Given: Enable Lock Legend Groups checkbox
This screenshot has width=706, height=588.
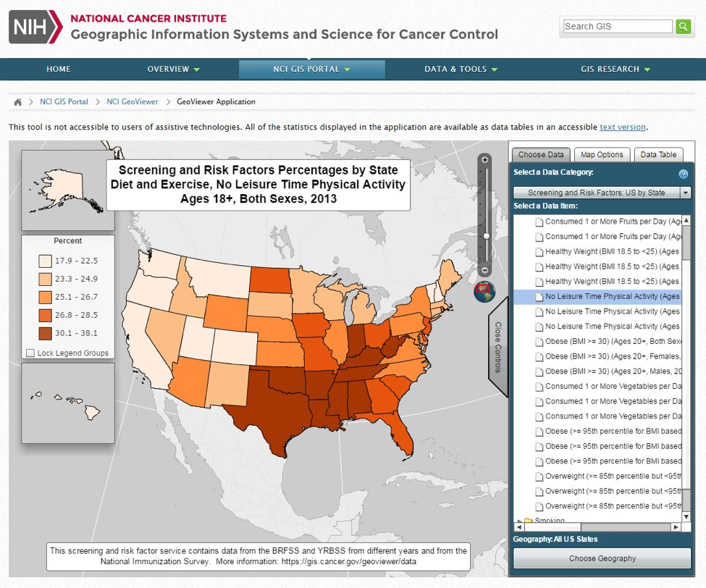Looking at the screenshot, I should [x=30, y=353].
